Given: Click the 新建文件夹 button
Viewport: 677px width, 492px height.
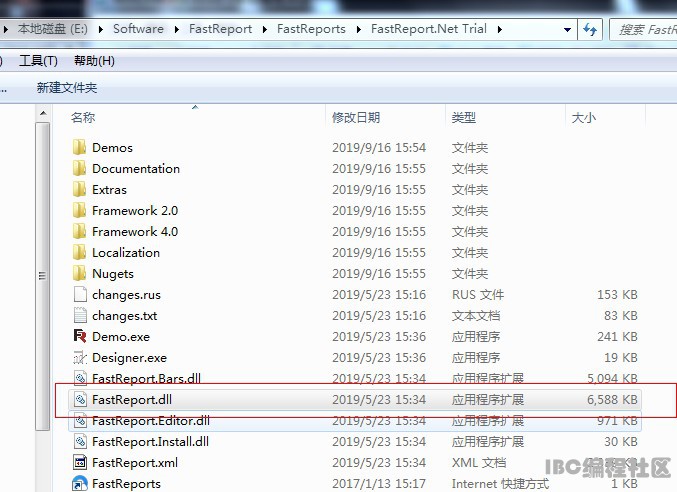Looking at the screenshot, I should point(67,88).
